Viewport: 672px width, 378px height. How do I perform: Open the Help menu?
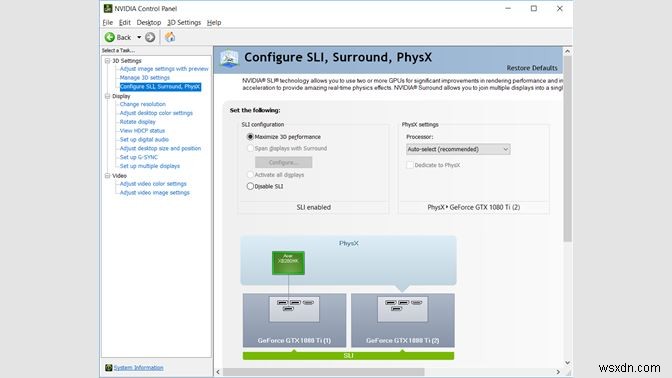tap(214, 22)
